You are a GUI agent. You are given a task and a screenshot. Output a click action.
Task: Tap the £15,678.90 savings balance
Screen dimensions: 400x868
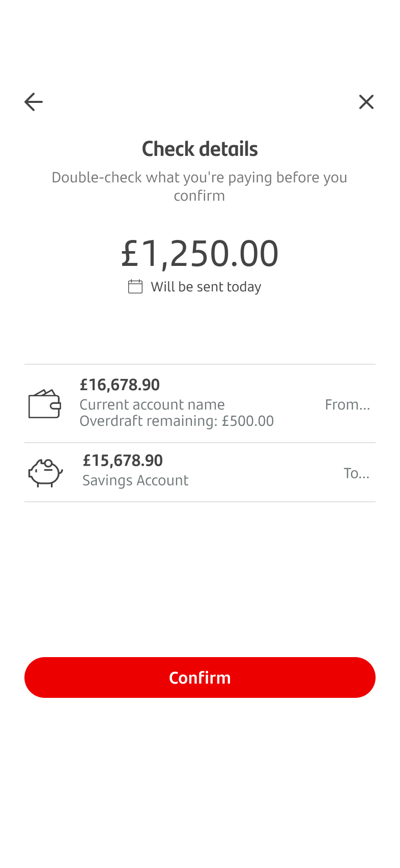click(123, 460)
